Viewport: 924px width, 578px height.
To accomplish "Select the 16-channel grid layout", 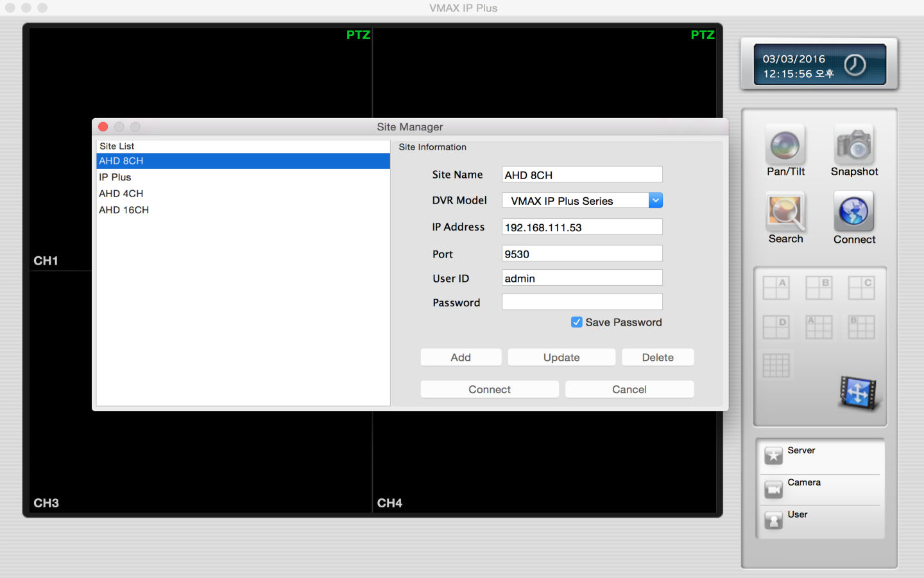I will [x=776, y=365].
